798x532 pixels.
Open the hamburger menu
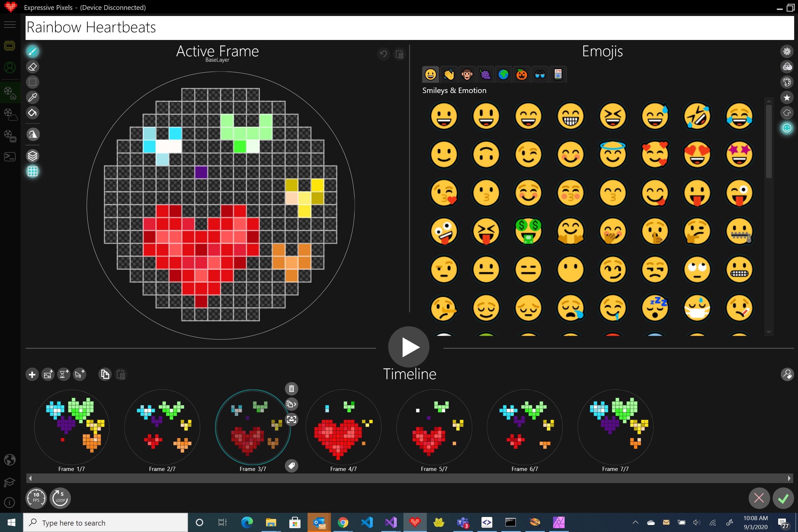[10, 24]
